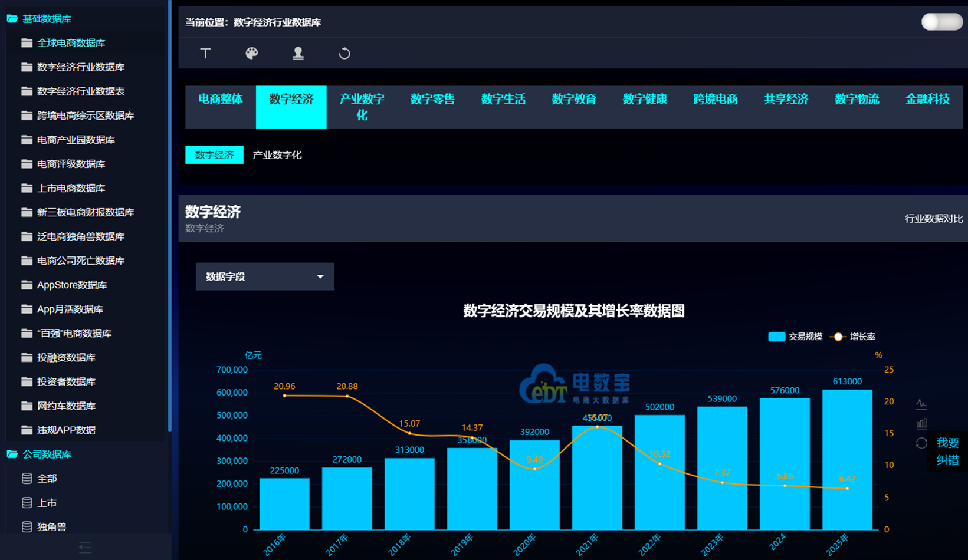The image size is (968, 560).
Task: Click the refresh icon in top toolbar
Action: coord(344,53)
